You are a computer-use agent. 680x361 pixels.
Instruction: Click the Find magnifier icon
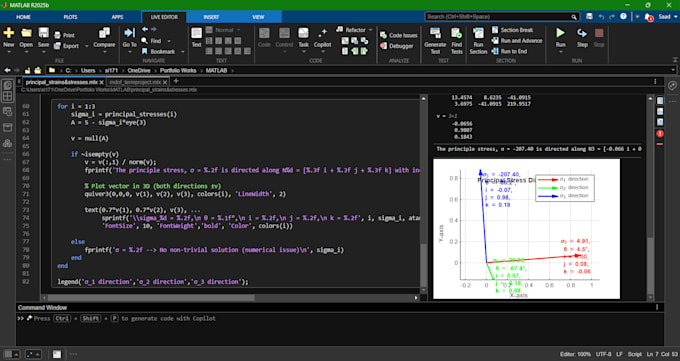point(144,41)
